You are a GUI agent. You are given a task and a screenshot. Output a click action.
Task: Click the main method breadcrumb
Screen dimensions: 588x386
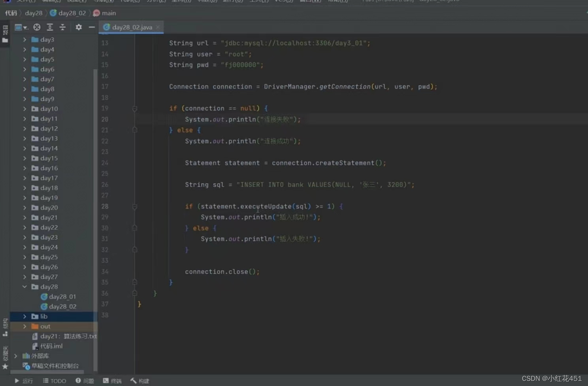pos(105,13)
